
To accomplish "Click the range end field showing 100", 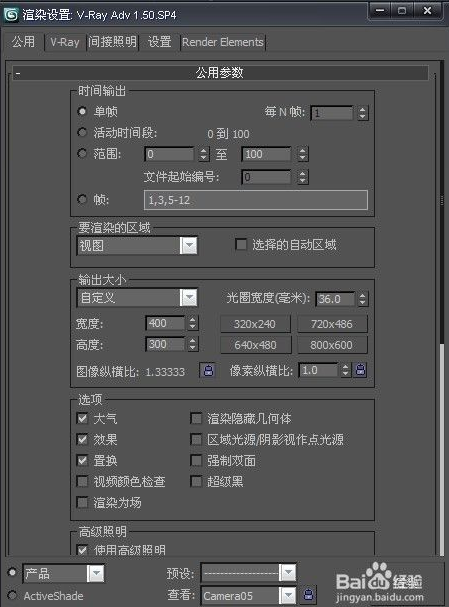I will click(267, 154).
